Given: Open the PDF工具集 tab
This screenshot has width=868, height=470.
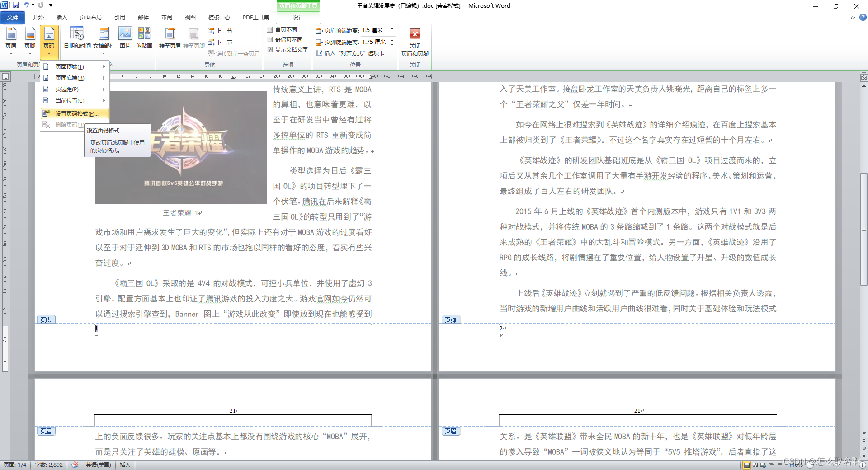Looking at the screenshot, I should point(256,18).
